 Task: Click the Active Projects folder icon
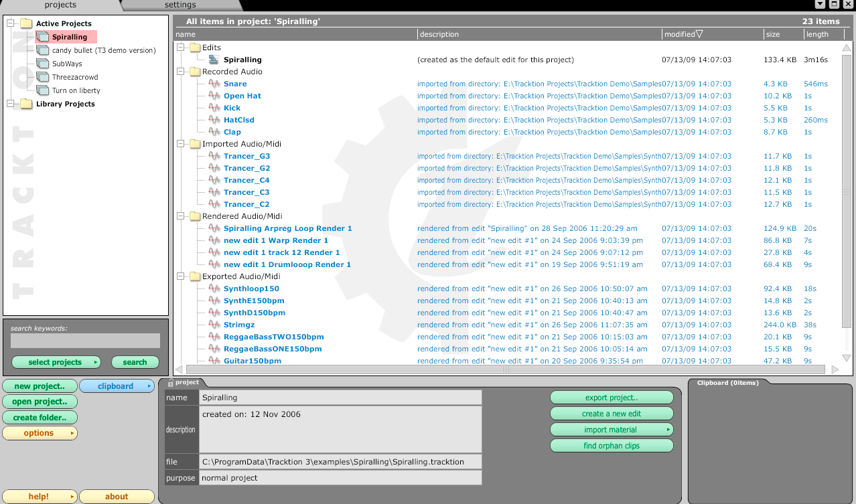(26, 23)
